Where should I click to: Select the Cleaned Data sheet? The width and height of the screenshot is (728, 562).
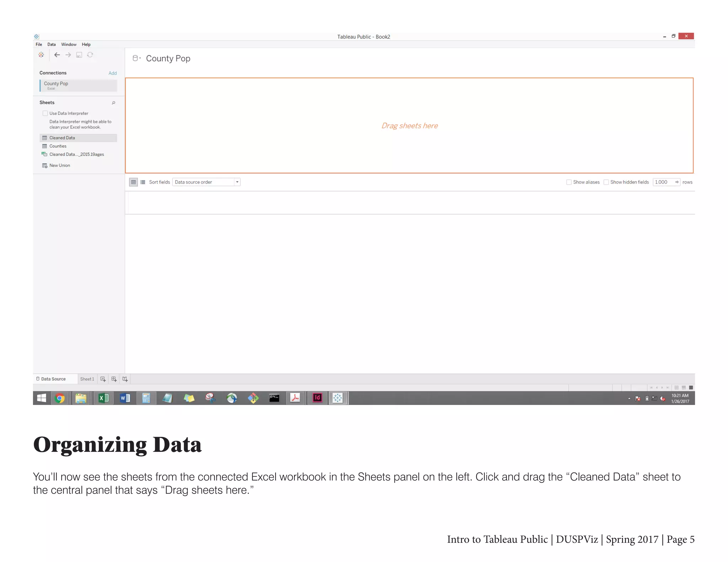pyautogui.click(x=79, y=138)
